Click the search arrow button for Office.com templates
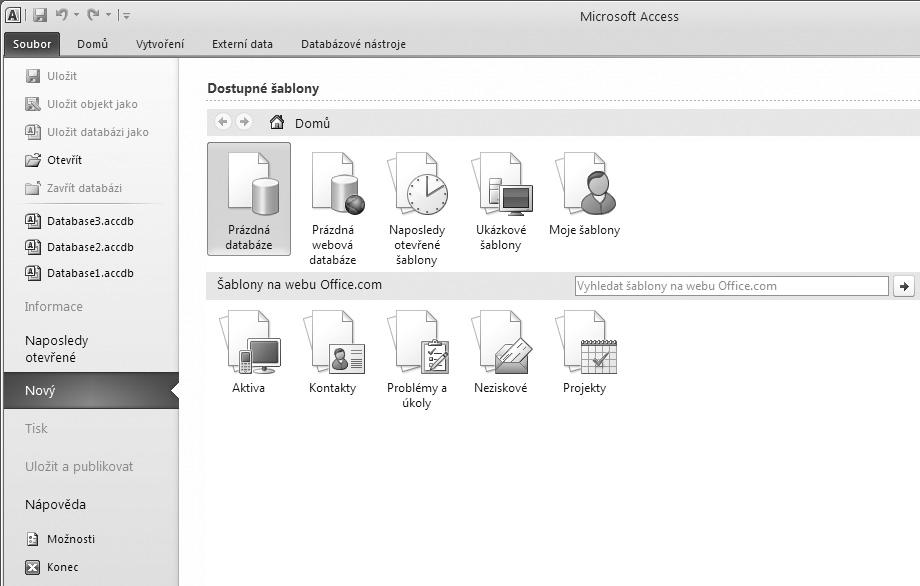Screen dimensions: 920x586 click(904, 286)
